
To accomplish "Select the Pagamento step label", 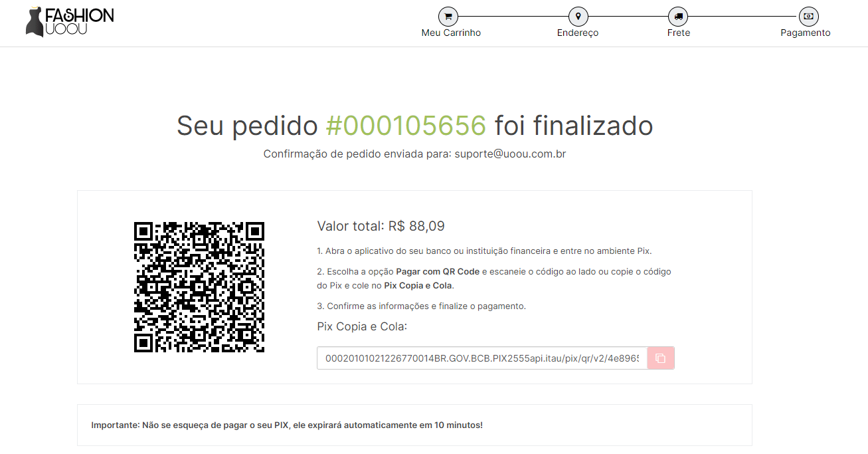I will click(x=806, y=33).
